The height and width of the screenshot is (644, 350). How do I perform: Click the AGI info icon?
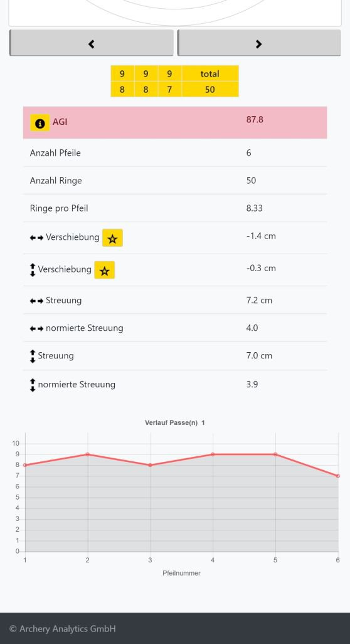(x=40, y=122)
